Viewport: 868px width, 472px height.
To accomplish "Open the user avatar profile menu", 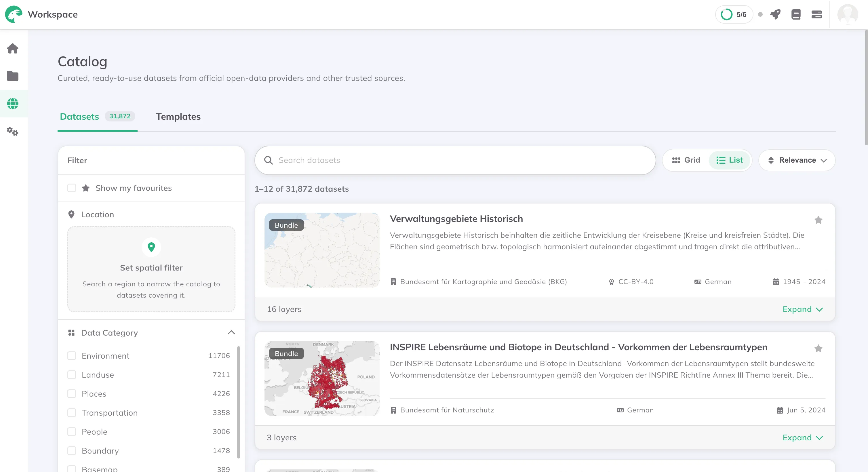I will 848,14.
